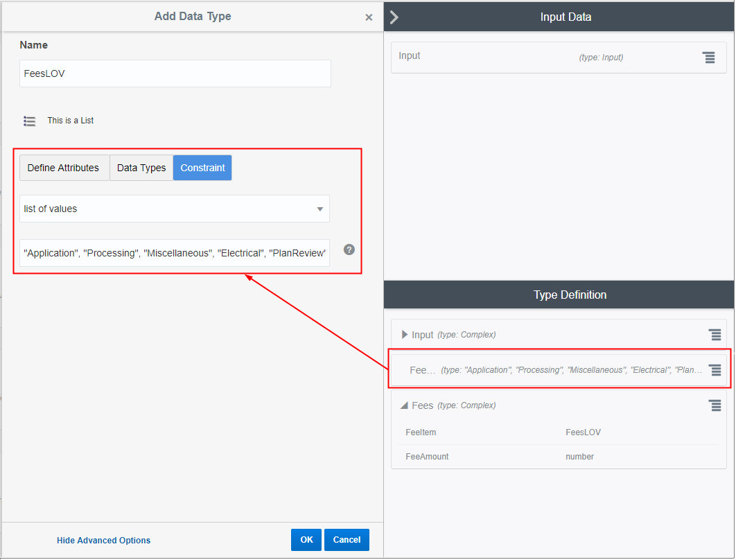Confirm the data type with OK
Viewport: 736px width, 560px height.
pos(306,539)
